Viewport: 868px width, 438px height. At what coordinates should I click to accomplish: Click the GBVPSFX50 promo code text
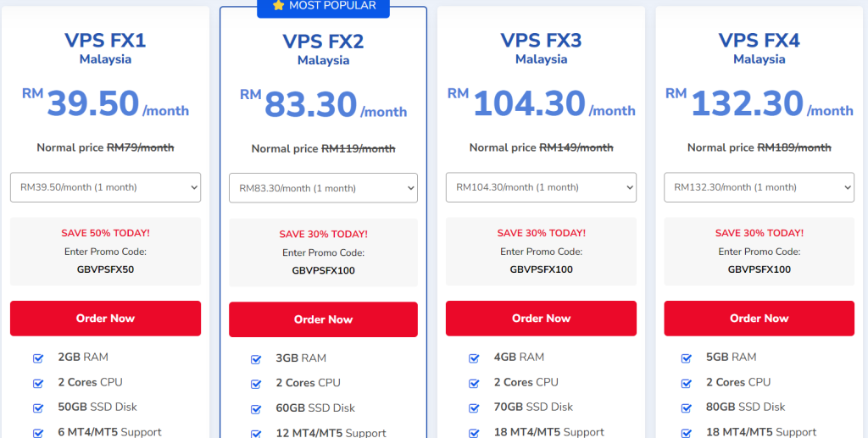[105, 269]
